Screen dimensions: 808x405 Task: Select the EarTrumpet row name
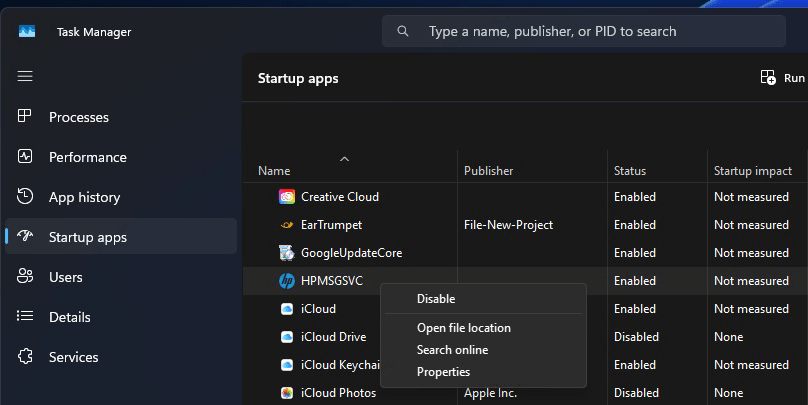click(331, 225)
